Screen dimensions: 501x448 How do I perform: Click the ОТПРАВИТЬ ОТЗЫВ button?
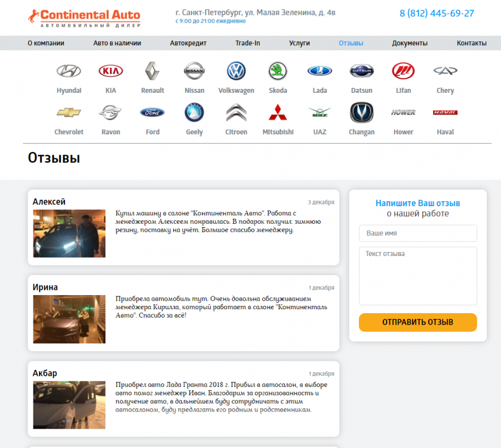tap(418, 322)
